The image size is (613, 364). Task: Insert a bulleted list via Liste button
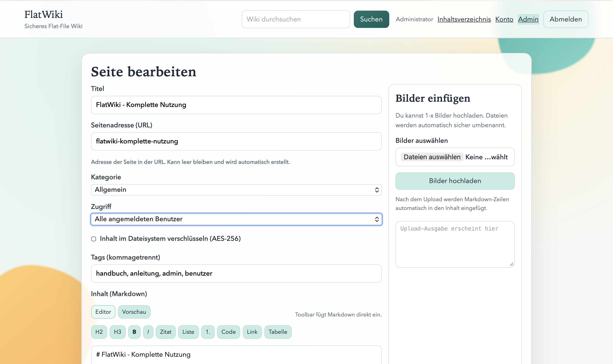[x=188, y=332]
